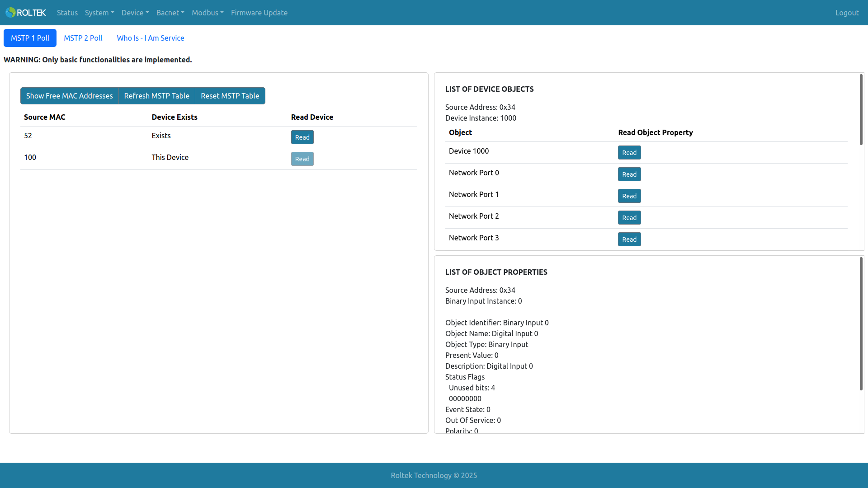
Task: Click the Roltek Technology footer text
Action: tap(434, 475)
